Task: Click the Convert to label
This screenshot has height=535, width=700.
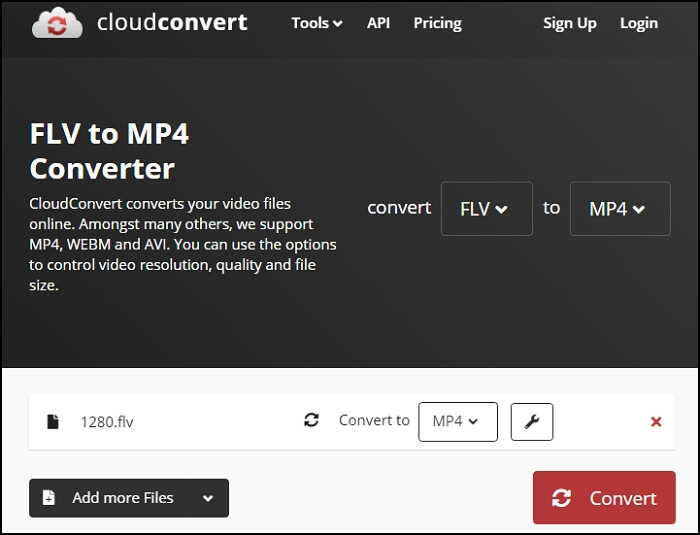Action: [x=374, y=420]
